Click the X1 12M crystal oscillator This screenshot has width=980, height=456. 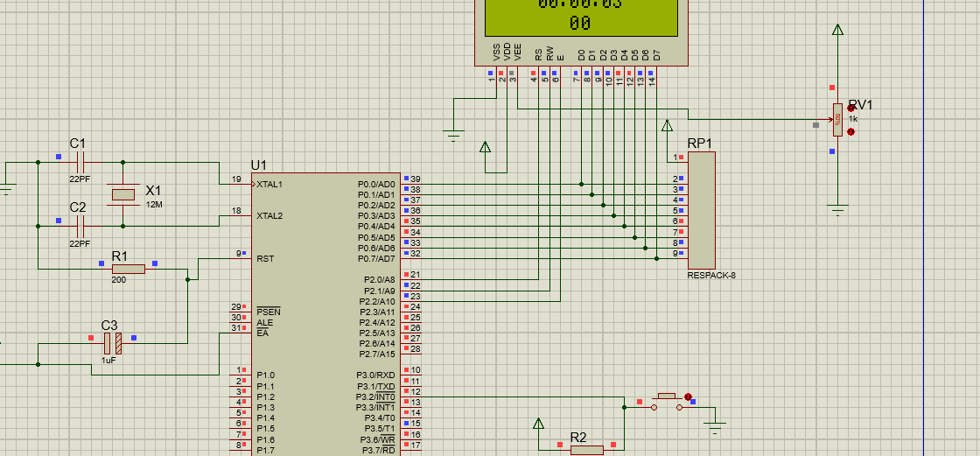click(x=122, y=193)
